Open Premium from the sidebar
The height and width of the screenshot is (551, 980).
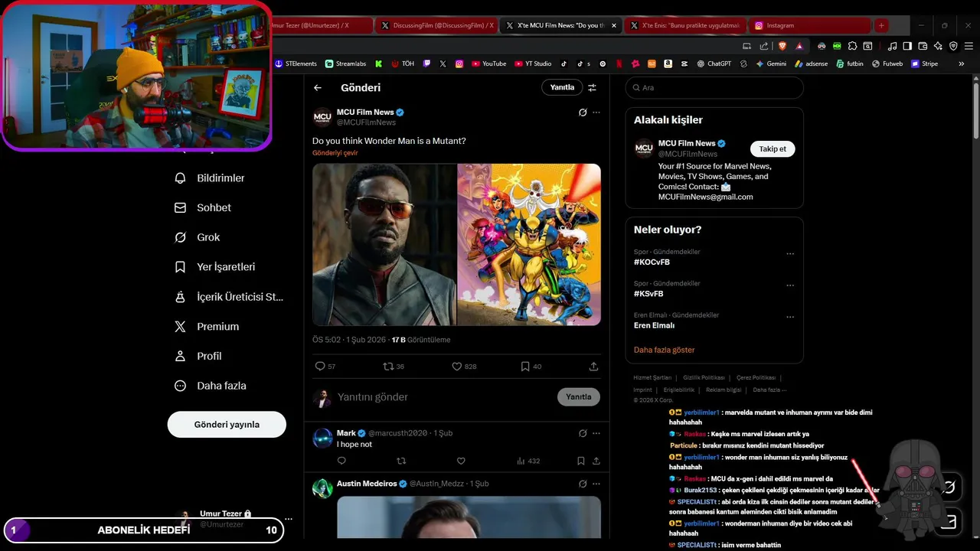pos(207,327)
